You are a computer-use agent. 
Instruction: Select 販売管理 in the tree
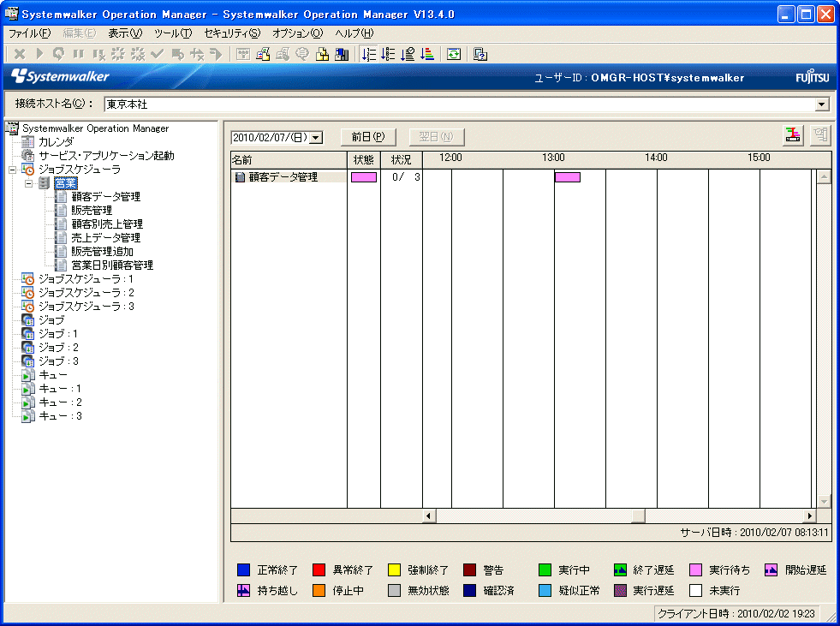click(92, 211)
